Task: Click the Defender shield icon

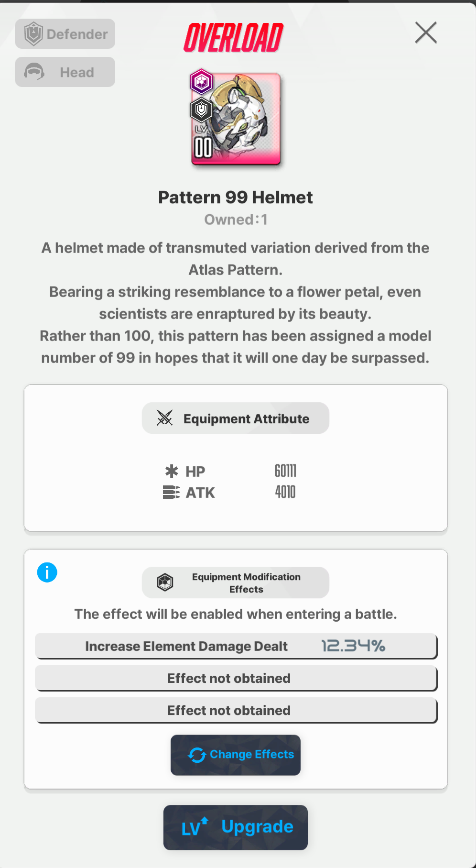Action: tap(33, 34)
